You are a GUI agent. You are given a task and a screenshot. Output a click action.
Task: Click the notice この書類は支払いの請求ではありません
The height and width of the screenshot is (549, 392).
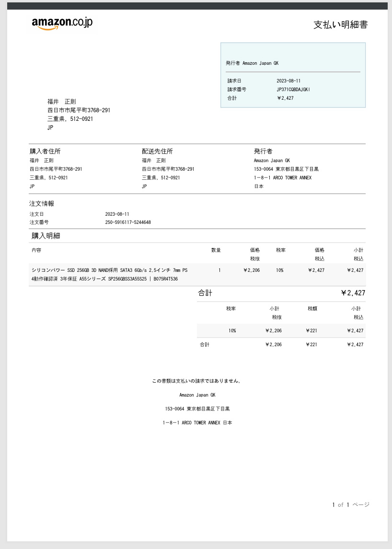click(x=197, y=381)
